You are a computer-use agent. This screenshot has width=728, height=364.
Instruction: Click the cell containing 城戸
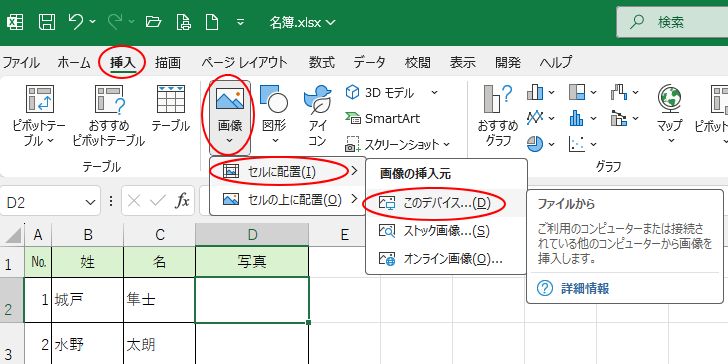pyautogui.click(x=88, y=300)
